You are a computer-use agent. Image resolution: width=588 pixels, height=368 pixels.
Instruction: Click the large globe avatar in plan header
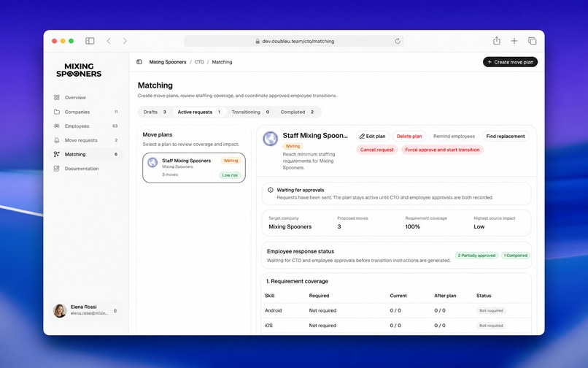tap(271, 139)
